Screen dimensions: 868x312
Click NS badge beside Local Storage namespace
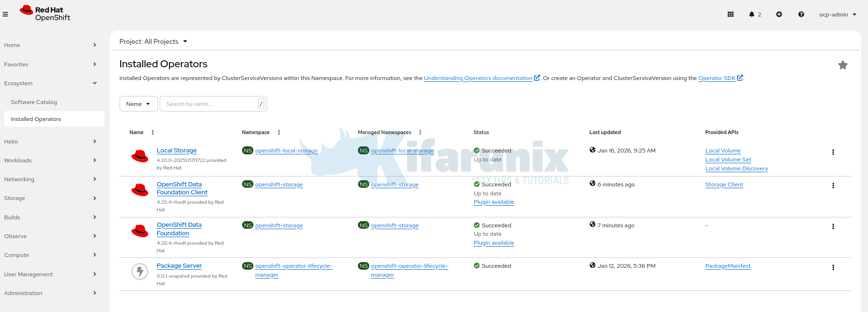tap(248, 151)
